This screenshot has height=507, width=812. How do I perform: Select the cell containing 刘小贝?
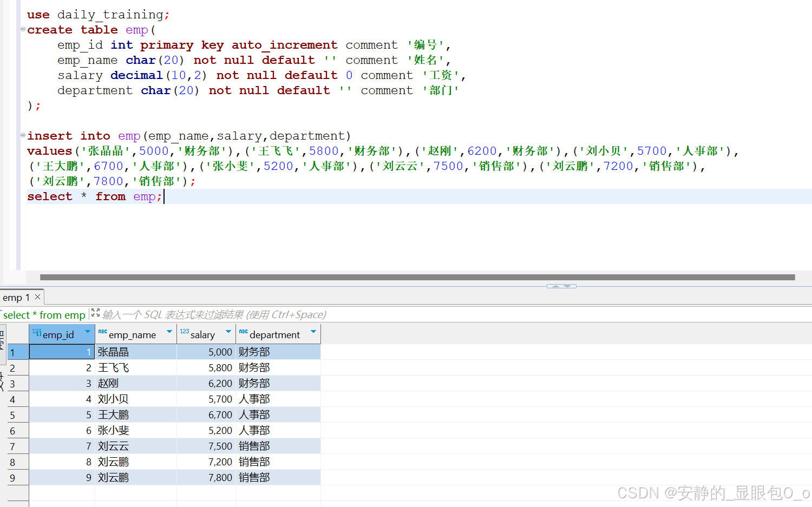point(135,399)
